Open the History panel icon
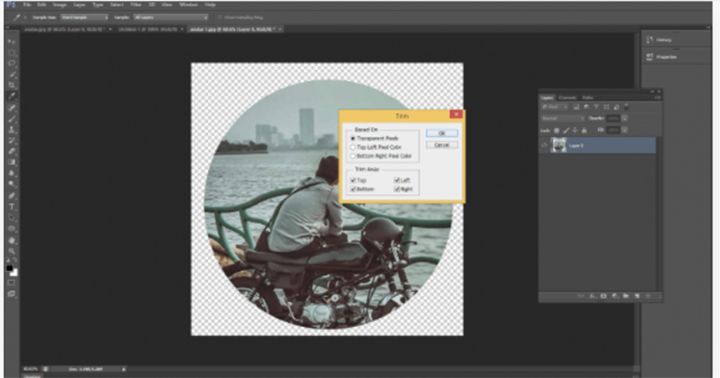This screenshot has height=378, width=720. [x=650, y=40]
